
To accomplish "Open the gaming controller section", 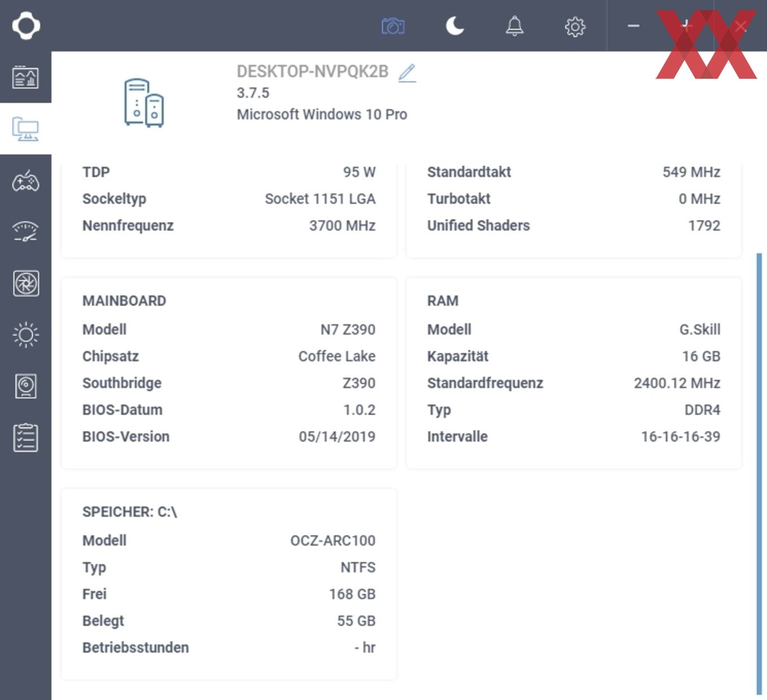I will pos(25,182).
